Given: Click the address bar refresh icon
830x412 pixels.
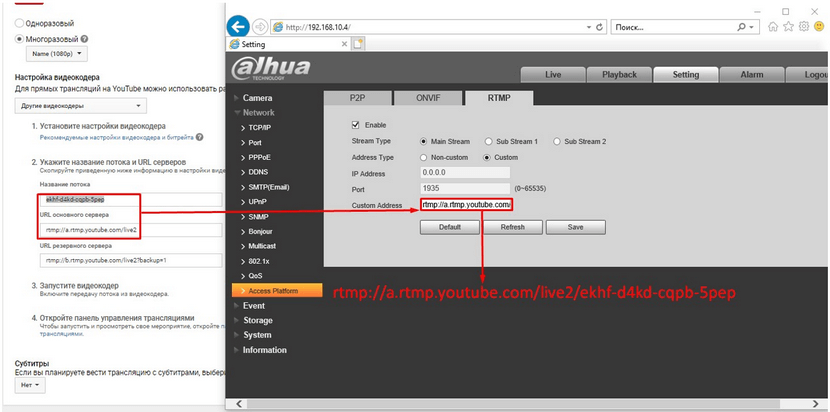Looking at the screenshot, I should coord(600,27).
